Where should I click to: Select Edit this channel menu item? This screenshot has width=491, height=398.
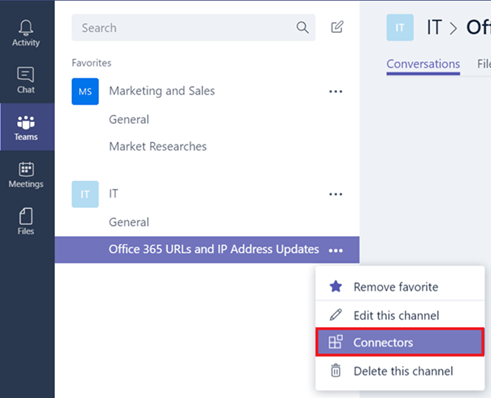coord(400,315)
